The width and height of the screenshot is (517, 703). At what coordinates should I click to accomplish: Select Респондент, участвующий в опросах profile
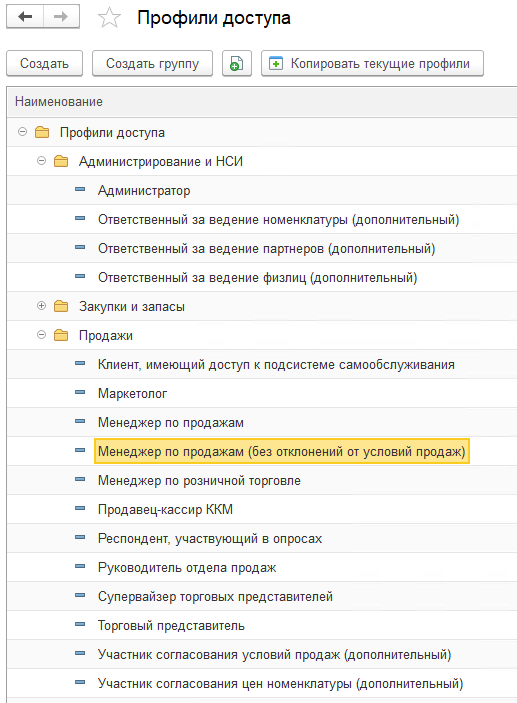tap(262, 538)
